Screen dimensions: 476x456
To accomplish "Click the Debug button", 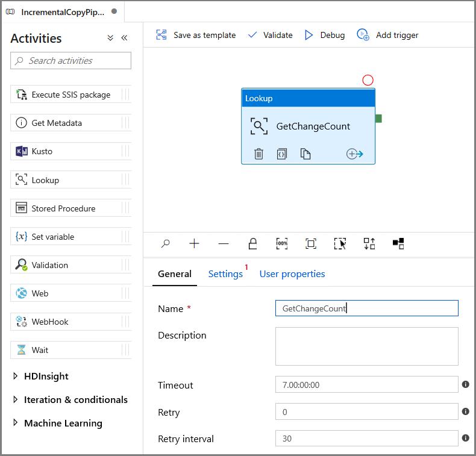I will 325,35.
